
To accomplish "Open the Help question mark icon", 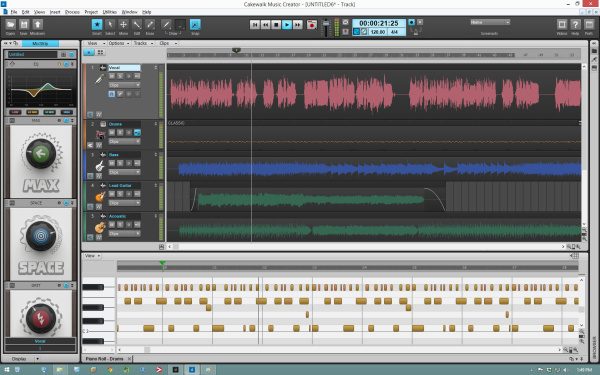I will 575,24.
